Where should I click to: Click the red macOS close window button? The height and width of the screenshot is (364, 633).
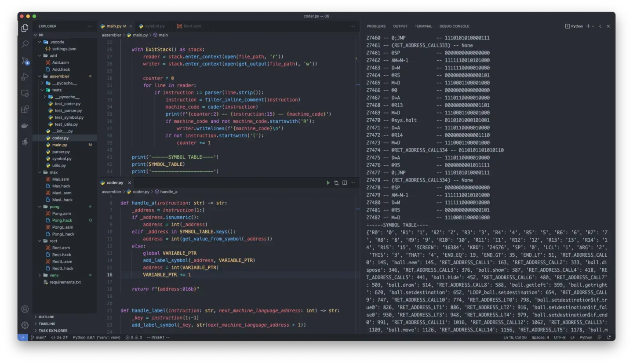[22, 16]
